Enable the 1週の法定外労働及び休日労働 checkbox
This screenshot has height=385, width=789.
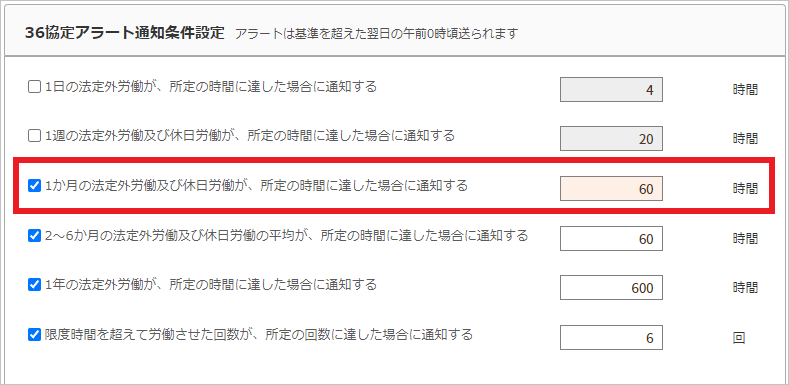point(34,136)
